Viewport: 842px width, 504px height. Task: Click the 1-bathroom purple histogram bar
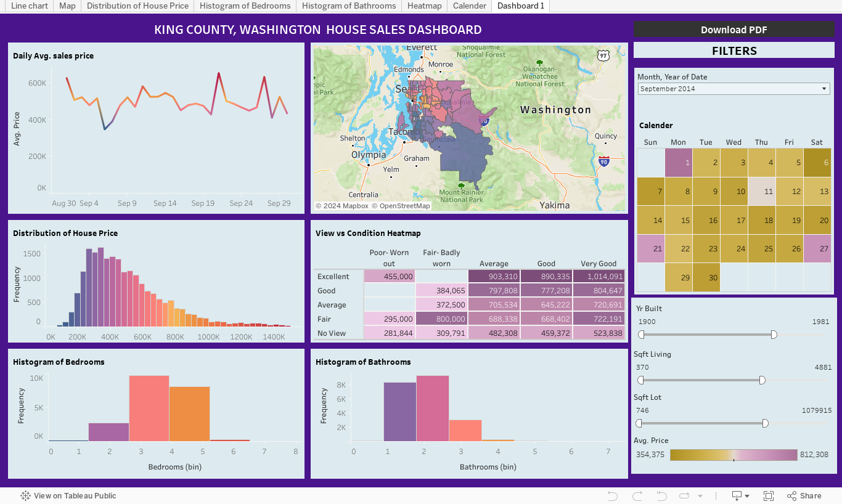[399, 412]
